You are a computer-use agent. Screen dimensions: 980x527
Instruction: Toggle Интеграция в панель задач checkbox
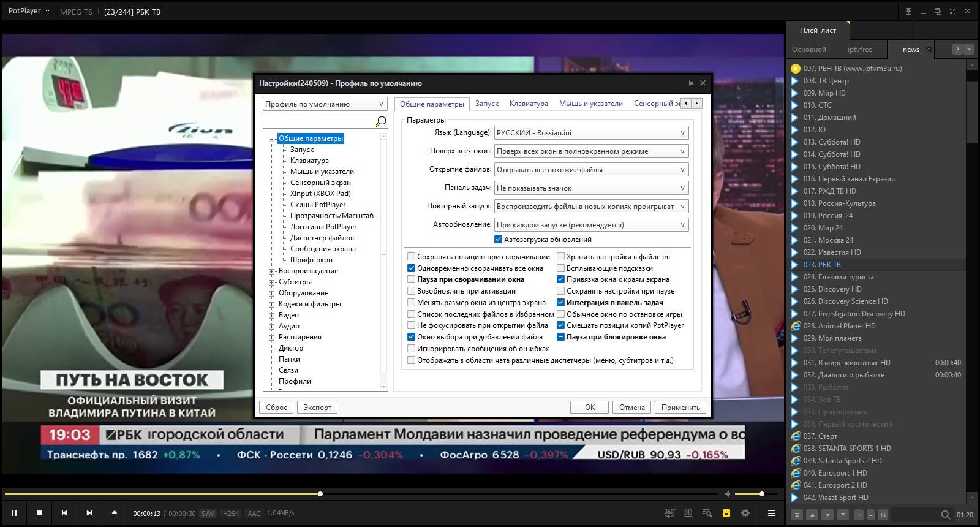pyautogui.click(x=560, y=303)
